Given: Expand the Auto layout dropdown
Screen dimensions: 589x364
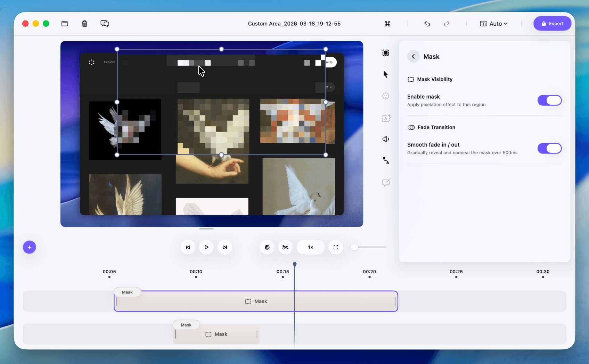Looking at the screenshot, I should [x=494, y=24].
